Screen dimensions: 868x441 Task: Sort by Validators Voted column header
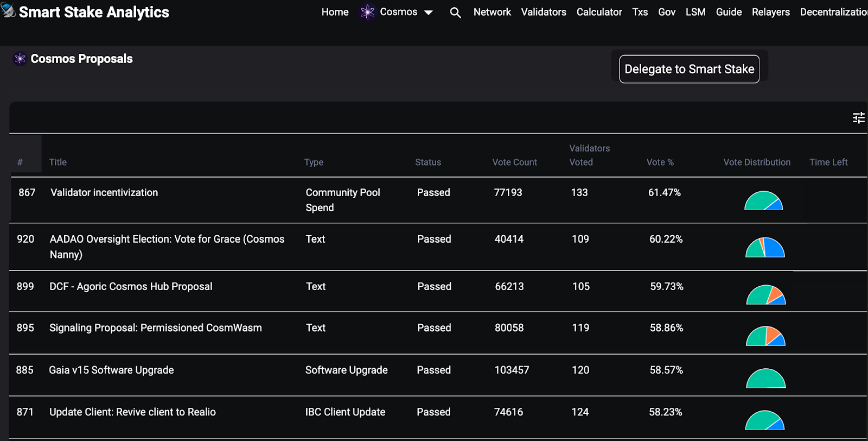coord(589,155)
